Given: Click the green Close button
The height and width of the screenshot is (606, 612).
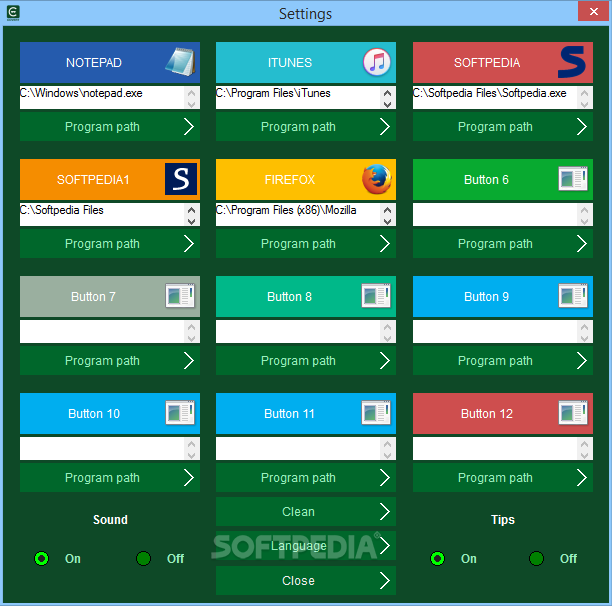Looking at the screenshot, I should click(x=306, y=580).
